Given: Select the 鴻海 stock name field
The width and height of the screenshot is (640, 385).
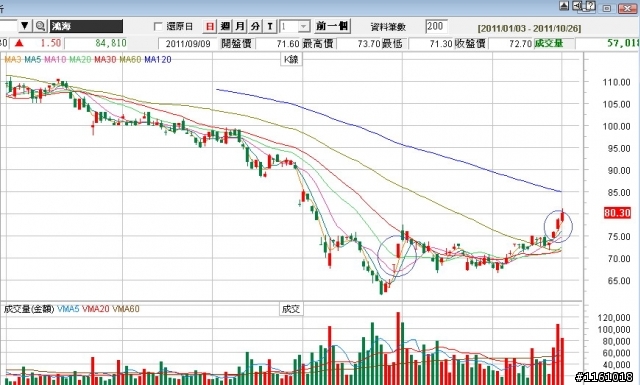Looking at the screenshot, I should tap(86, 26).
